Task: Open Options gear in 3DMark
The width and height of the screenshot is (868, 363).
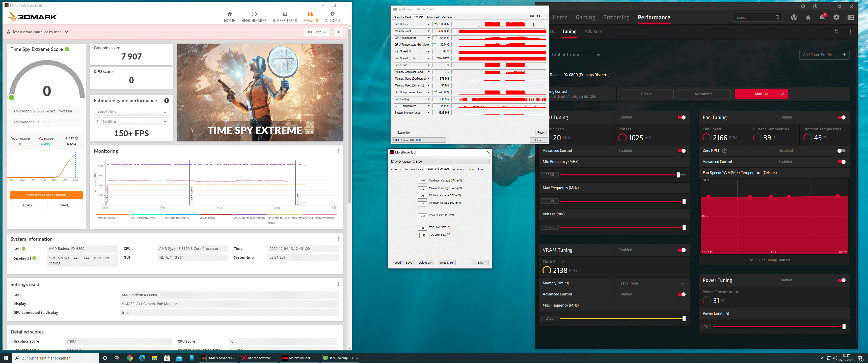Action: (332, 17)
